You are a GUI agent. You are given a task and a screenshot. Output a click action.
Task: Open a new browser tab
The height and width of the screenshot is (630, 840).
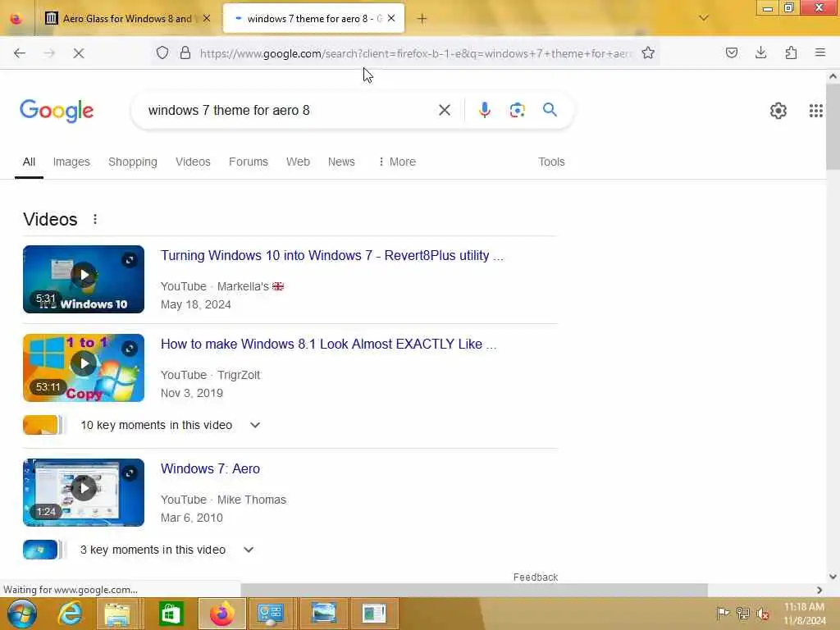click(422, 19)
